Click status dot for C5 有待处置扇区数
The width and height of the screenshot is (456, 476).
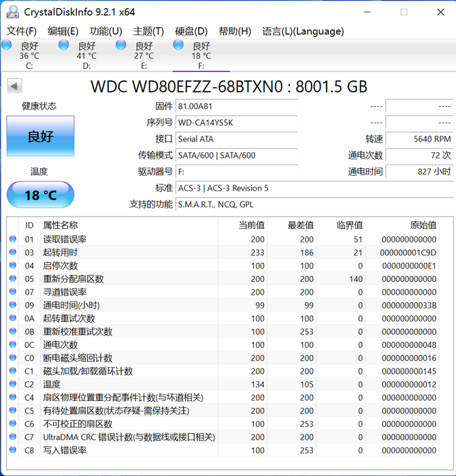coord(13,411)
